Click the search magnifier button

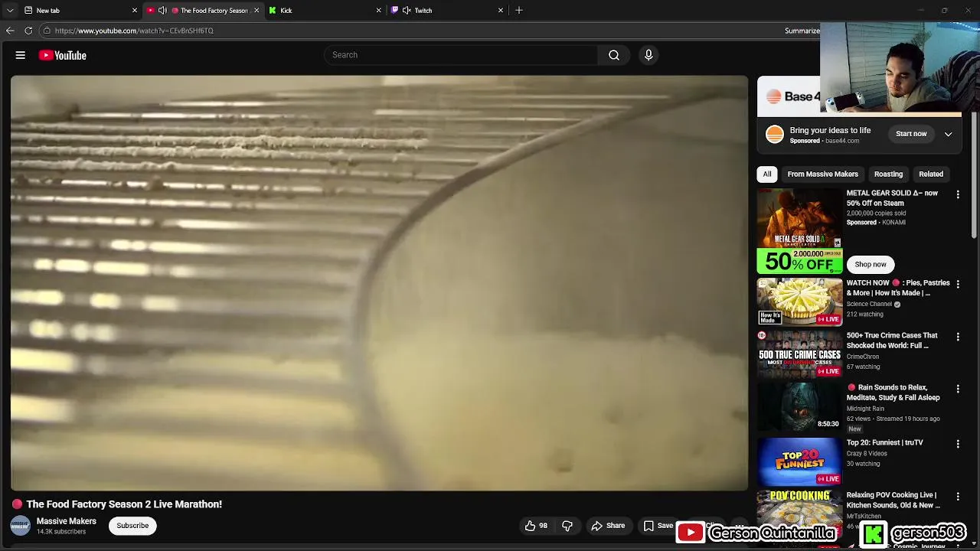(x=614, y=55)
